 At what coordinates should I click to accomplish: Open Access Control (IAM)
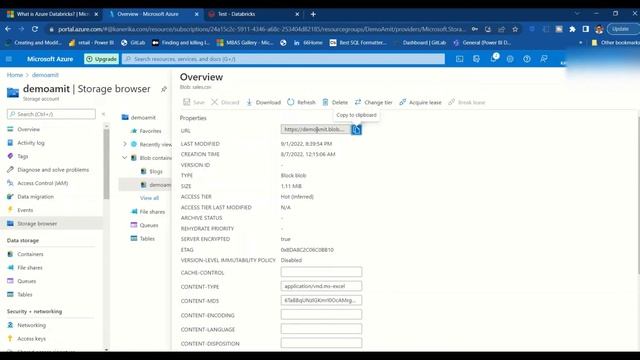[x=42, y=183]
